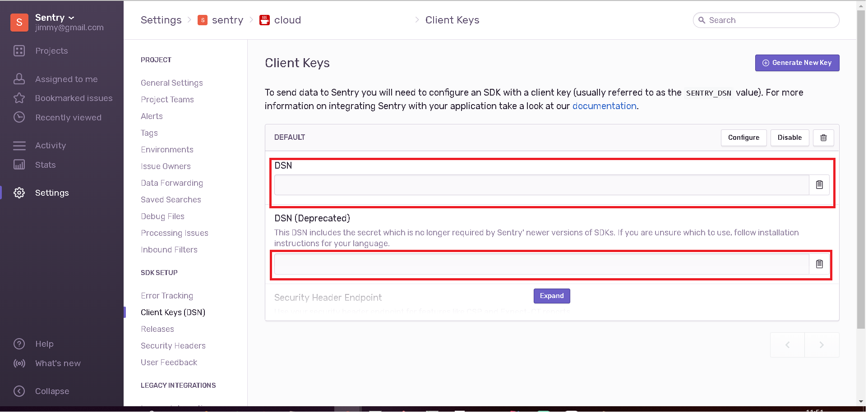The width and height of the screenshot is (868, 413).
Task: Open Settings via the gear icon
Action: [x=19, y=193]
